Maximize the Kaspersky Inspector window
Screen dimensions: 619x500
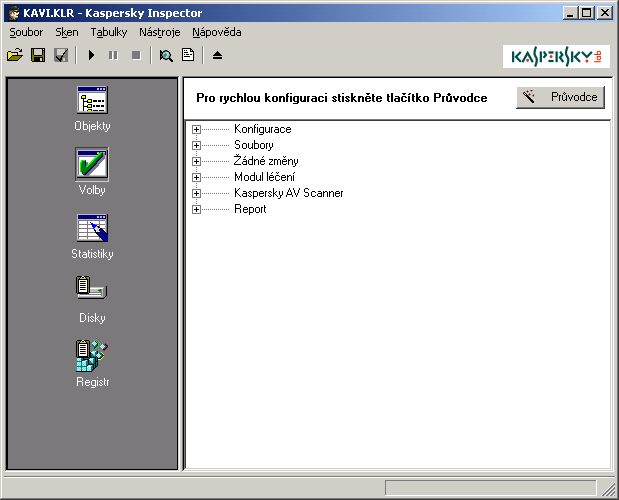coord(587,13)
